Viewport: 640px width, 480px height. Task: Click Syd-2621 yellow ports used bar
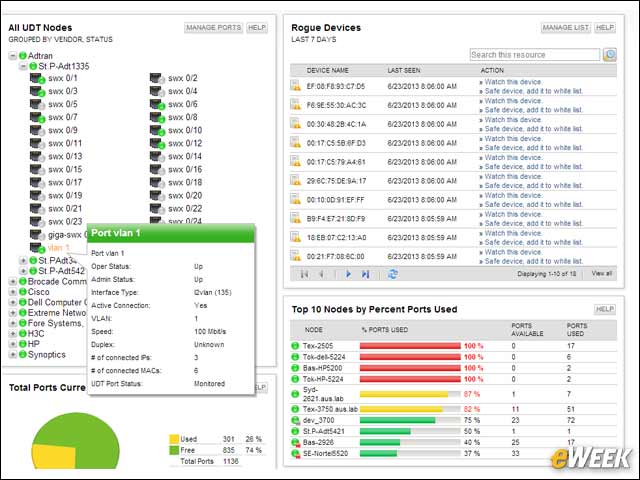point(404,394)
